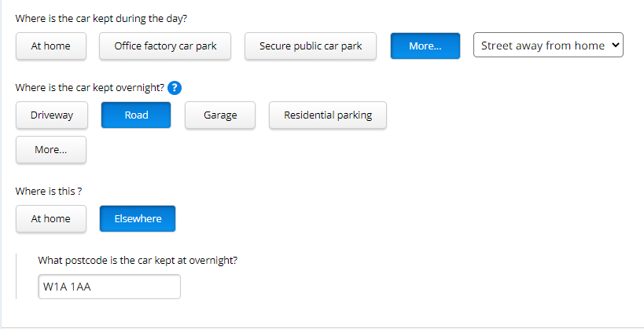The width and height of the screenshot is (644, 329).
Task: Click 'Where is the car kept during the day?' label
Action: [101, 17]
